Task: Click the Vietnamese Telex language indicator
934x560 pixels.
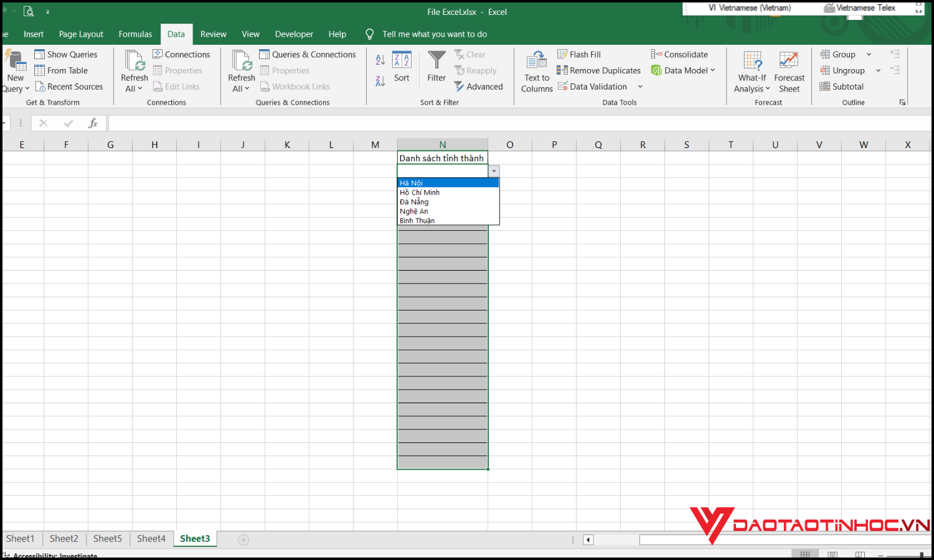Action: (x=866, y=8)
